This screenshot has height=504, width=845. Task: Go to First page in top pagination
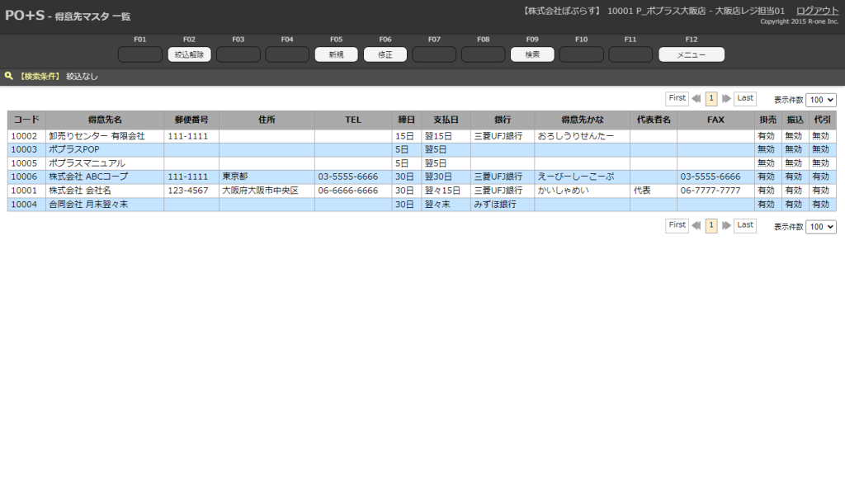[x=677, y=98]
